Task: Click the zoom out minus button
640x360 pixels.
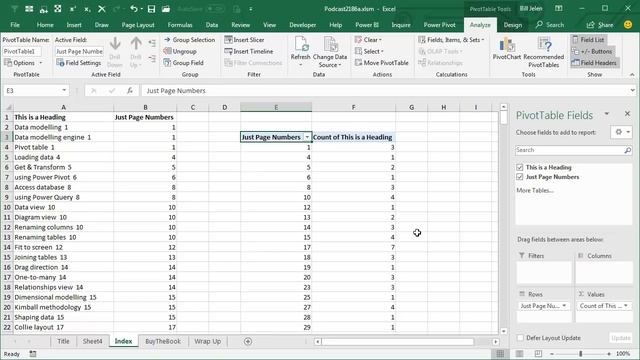Action: (x=552, y=353)
